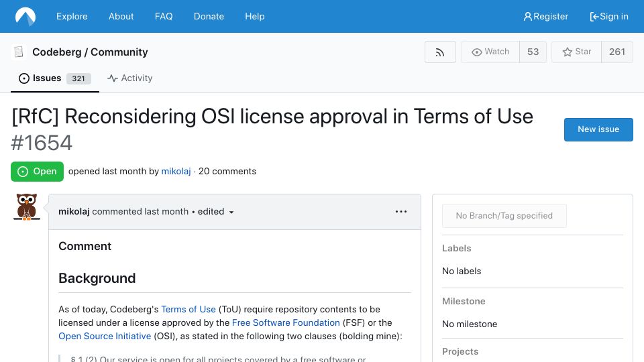Screen dimensions: 644x362
Task: Click the 'No milestone' text
Action: [470, 324]
